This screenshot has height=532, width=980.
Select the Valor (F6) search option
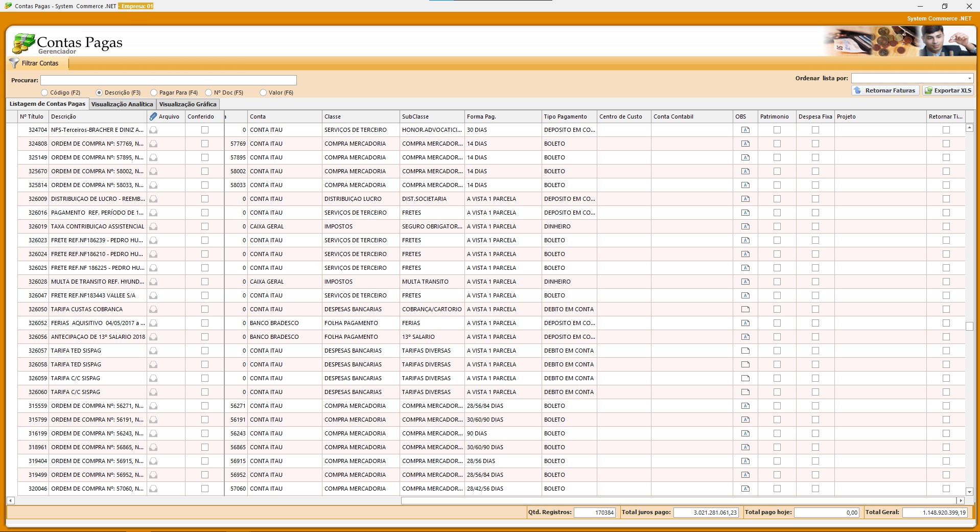263,92
